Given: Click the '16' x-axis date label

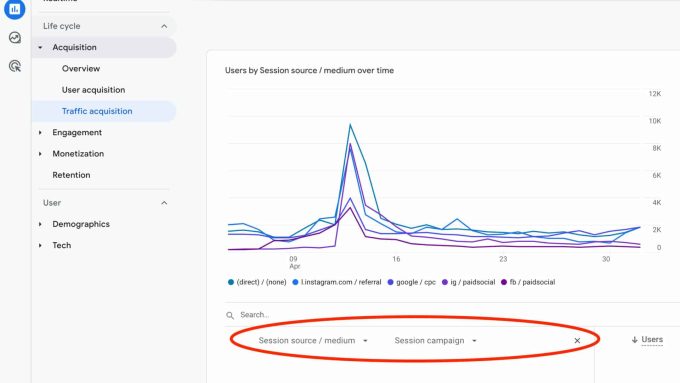Looking at the screenshot, I should 396,259.
